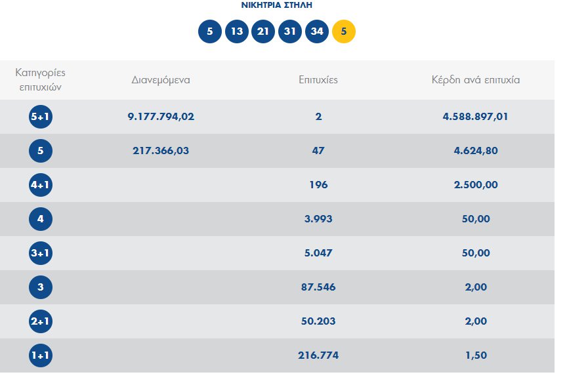This screenshot has width=588, height=385.
Task: Click winning number ball 34
Action: [x=317, y=31]
